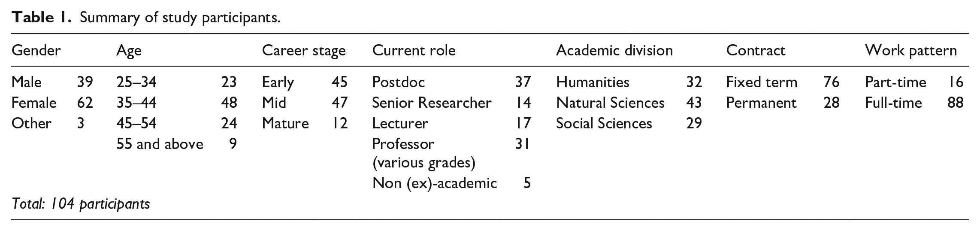
Task: Select the Academic division header
Action: (614, 51)
